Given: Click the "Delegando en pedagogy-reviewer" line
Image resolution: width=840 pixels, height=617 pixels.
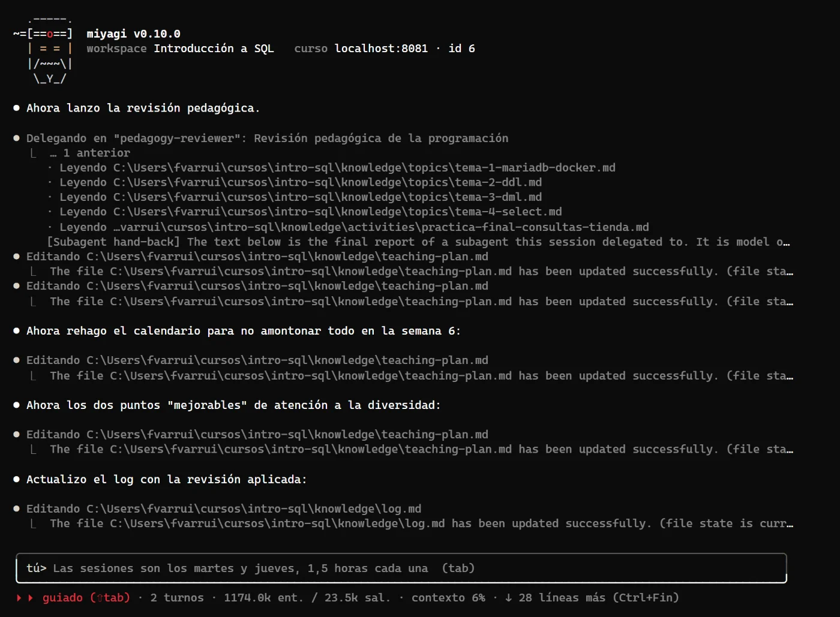Looking at the screenshot, I should click(x=267, y=139).
